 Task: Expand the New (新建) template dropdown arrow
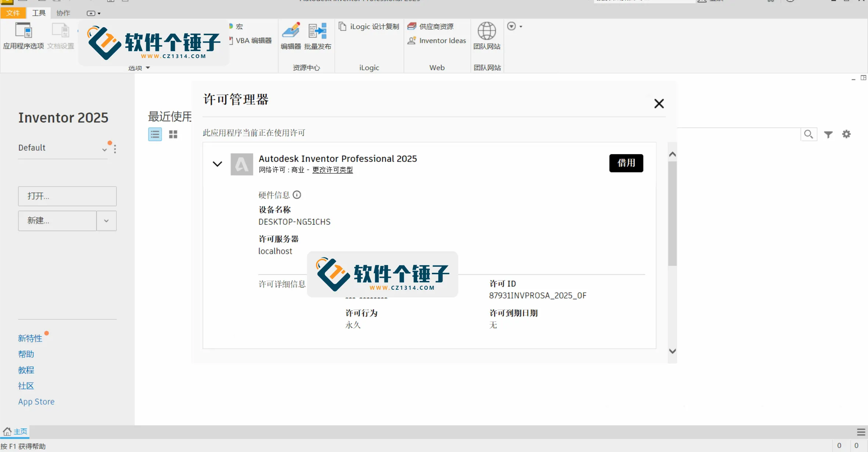(x=106, y=221)
